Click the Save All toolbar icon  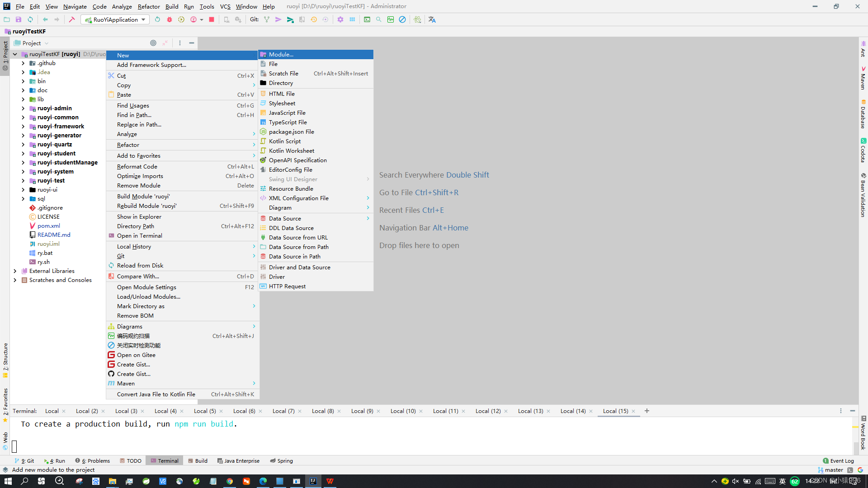(x=19, y=19)
